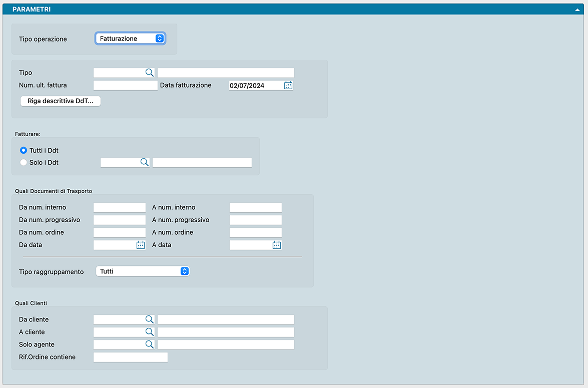
Task: Click the Da num. interno field
Action: click(119, 207)
